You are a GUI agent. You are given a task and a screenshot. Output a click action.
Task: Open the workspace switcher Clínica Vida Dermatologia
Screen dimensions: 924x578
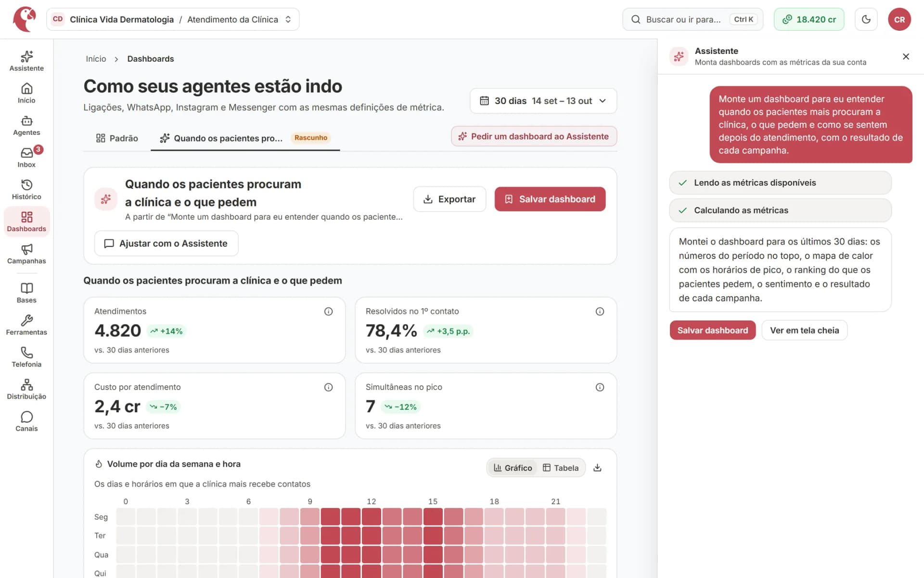point(173,19)
